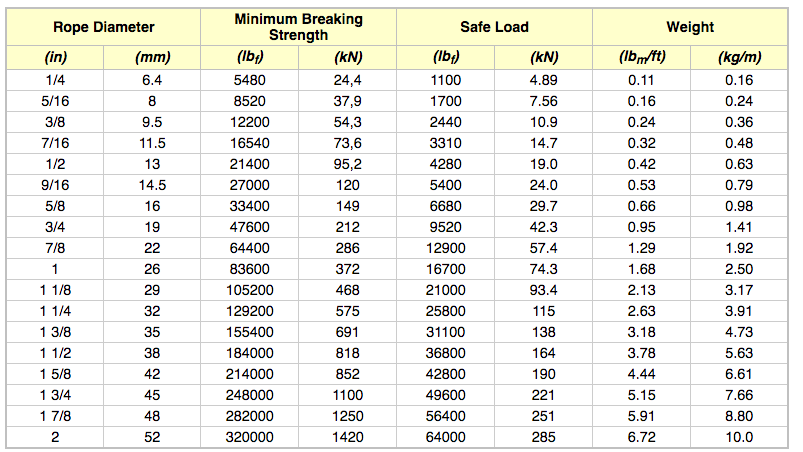Select the (kg/m) unit subheader
This screenshot has width=803, height=452.
click(x=739, y=58)
